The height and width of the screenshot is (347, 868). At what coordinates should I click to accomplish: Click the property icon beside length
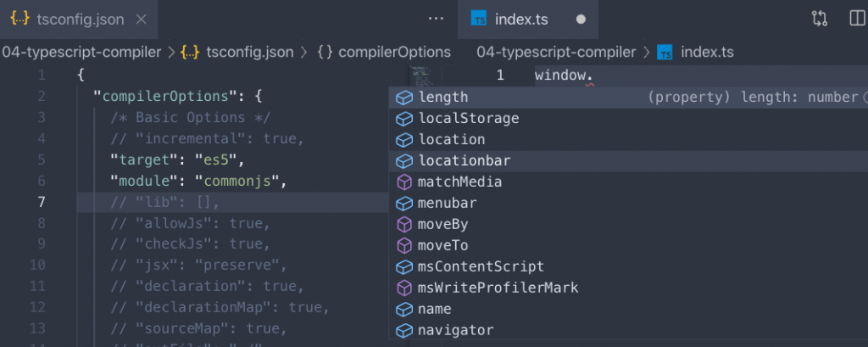click(404, 98)
